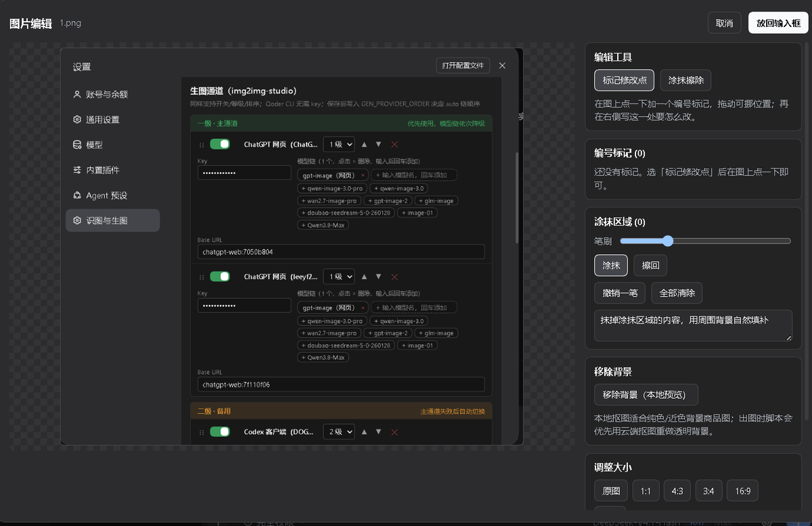This screenshot has height=526, width=812.
Task: Click Key field of ChatGPT 网页 (leeyf2… channel
Action: click(244, 306)
